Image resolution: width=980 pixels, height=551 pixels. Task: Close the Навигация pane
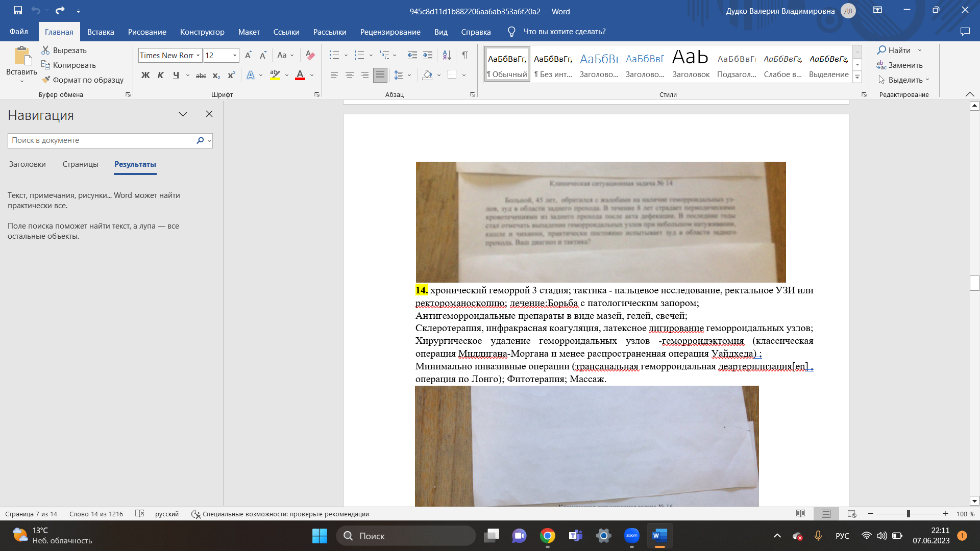[x=209, y=114]
